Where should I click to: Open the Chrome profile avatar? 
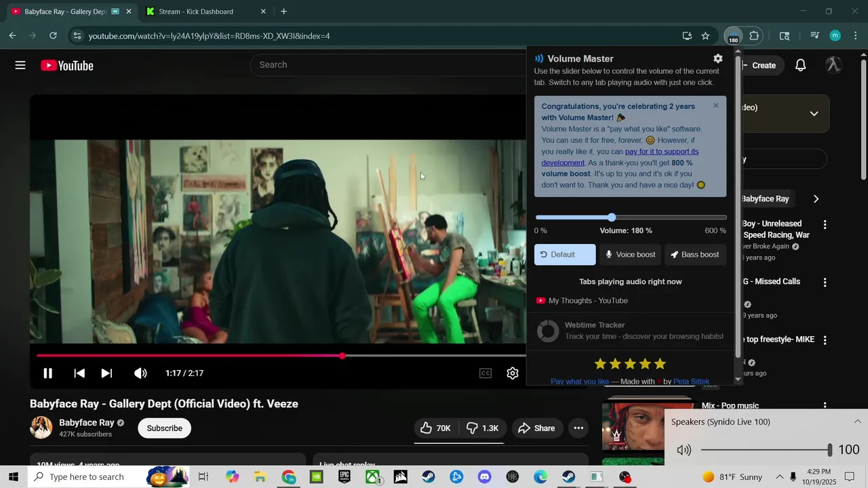point(835,36)
